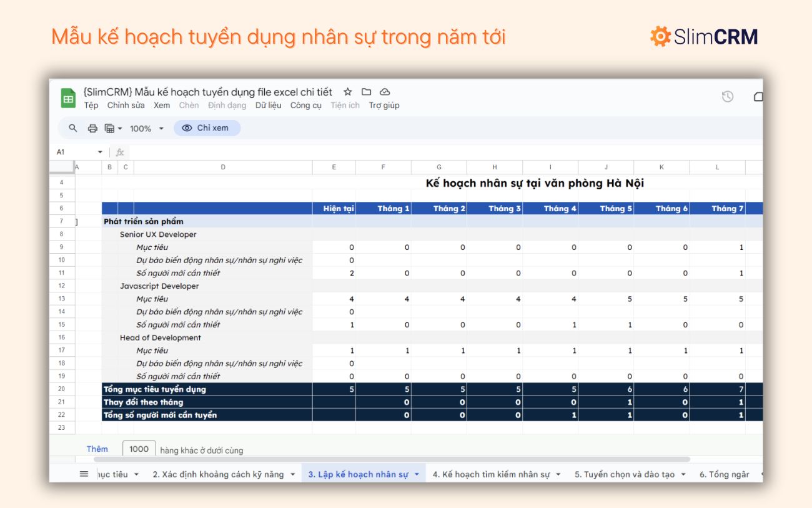Select column header G
The image size is (812, 508).
tap(438, 167)
